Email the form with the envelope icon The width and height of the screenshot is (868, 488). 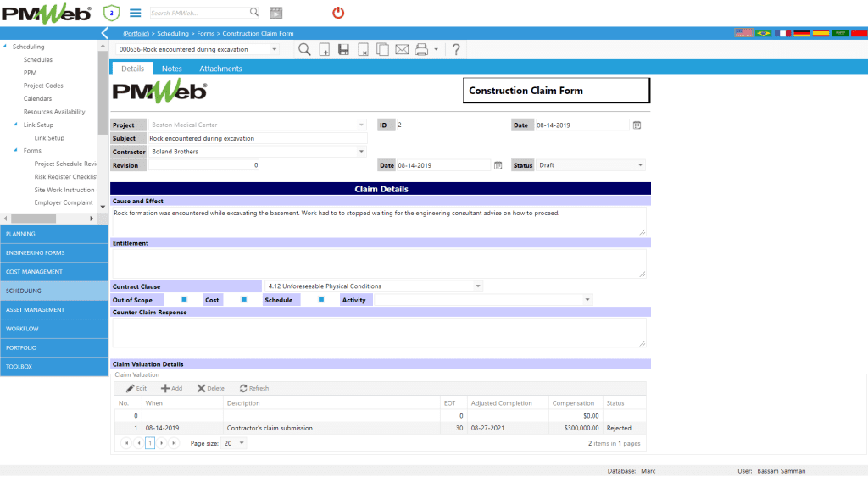(402, 49)
